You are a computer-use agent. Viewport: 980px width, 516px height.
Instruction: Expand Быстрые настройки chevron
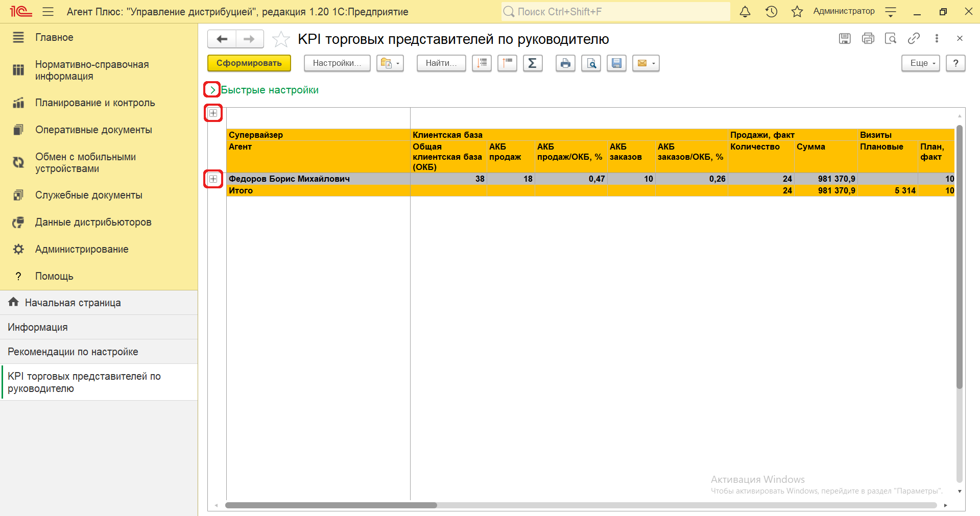(212, 90)
